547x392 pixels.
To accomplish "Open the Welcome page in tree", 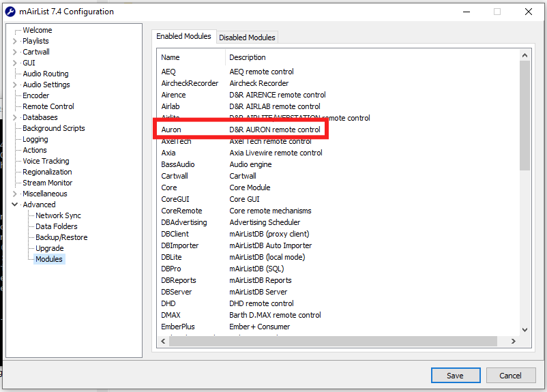I will (38, 30).
